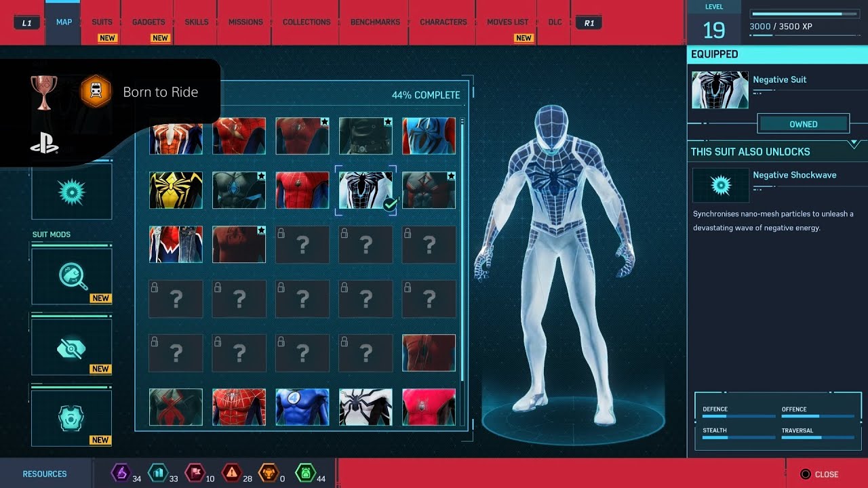This screenshot has width=868, height=488.
Task: Select the blue suit with red spider emblem
Action: point(429,136)
